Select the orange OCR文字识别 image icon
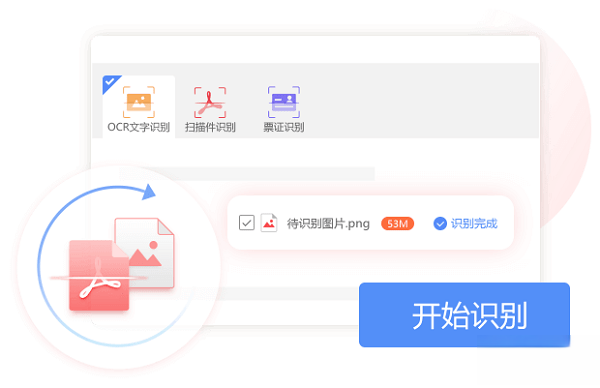The height and width of the screenshot is (388, 600). tap(139, 102)
